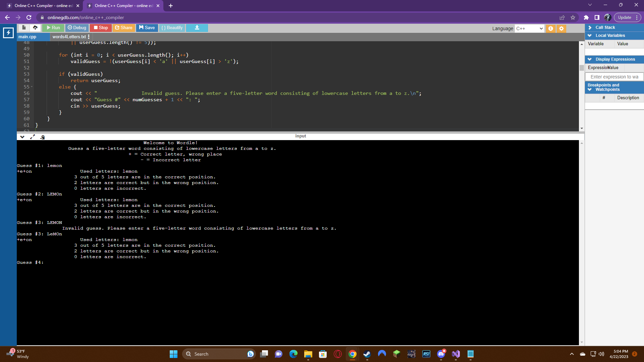Click the words4Letters.txt options dots

click(x=89, y=37)
